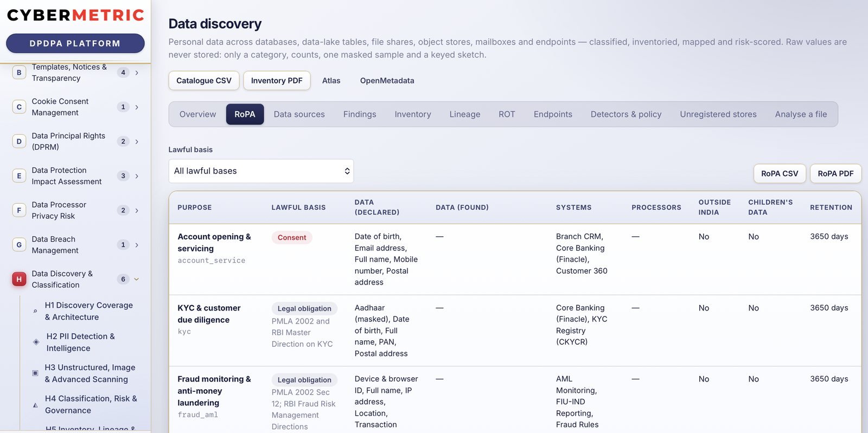
Task: Click the red H badge for Data Discovery
Action: coord(19,279)
